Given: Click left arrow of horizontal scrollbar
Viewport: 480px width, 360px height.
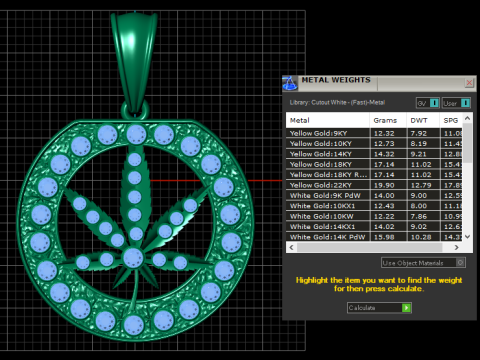Looking at the screenshot, I should 292,247.
